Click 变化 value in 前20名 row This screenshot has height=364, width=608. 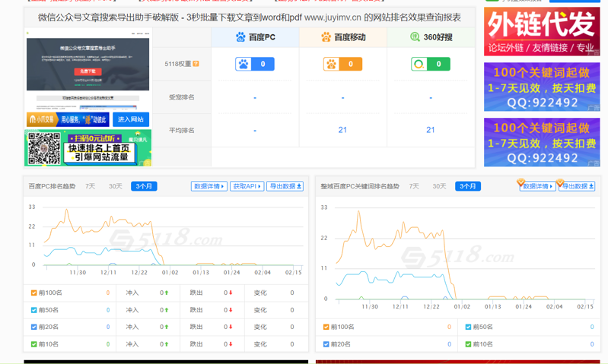292,327
